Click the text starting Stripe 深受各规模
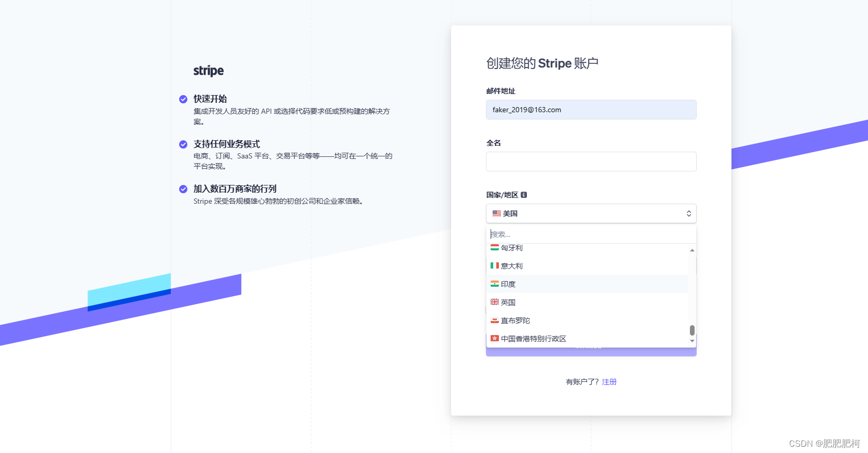Viewport: 868px width, 453px height. [279, 201]
